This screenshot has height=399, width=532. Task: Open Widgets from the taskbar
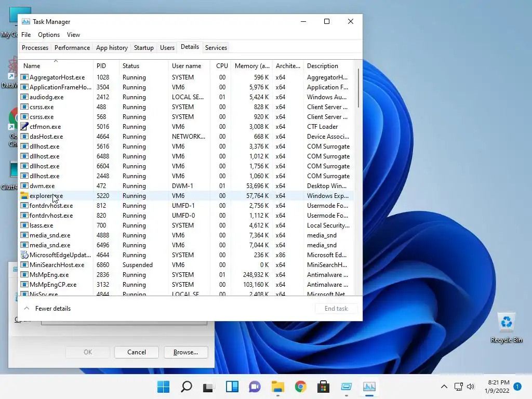232,387
